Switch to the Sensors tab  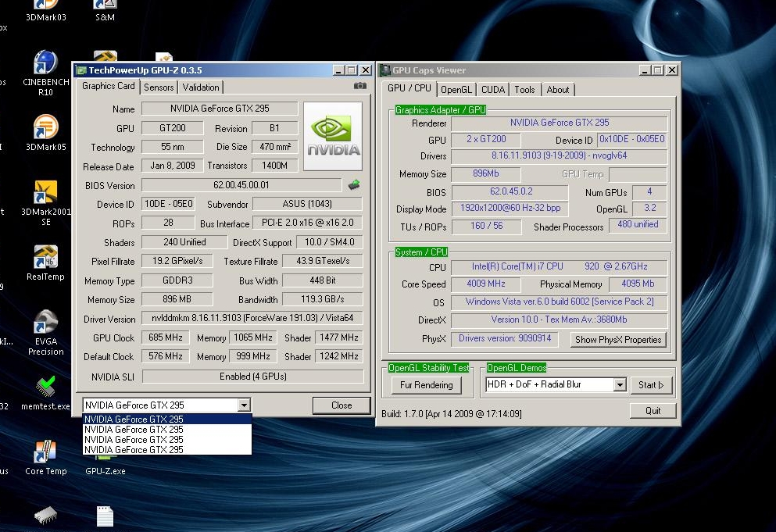pos(159,87)
